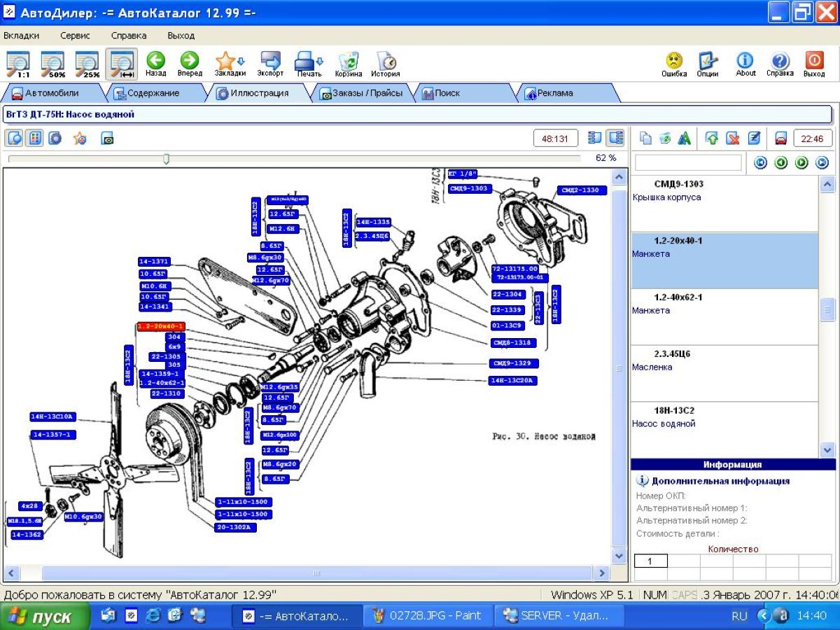Image resolution: width=840 pixels, height=630 pixels.
Task: Click the money order icon above illustration
Action: (x=107, y=139)
